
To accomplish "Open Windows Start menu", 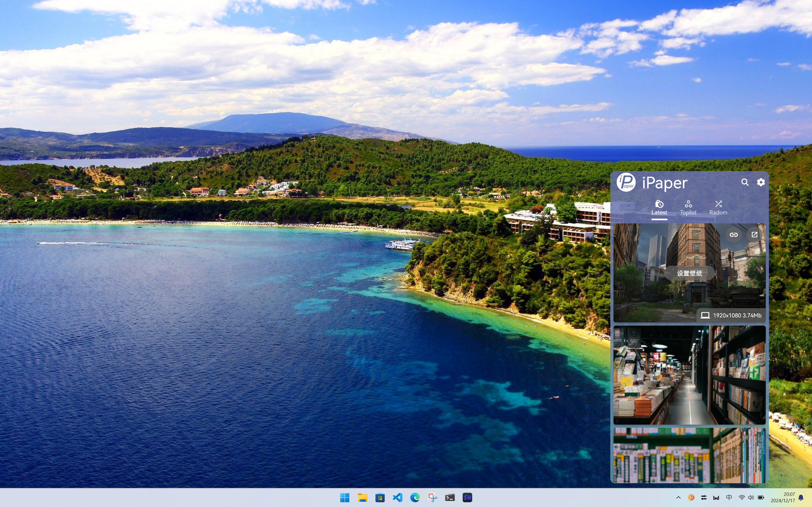I will pos(345,497).
